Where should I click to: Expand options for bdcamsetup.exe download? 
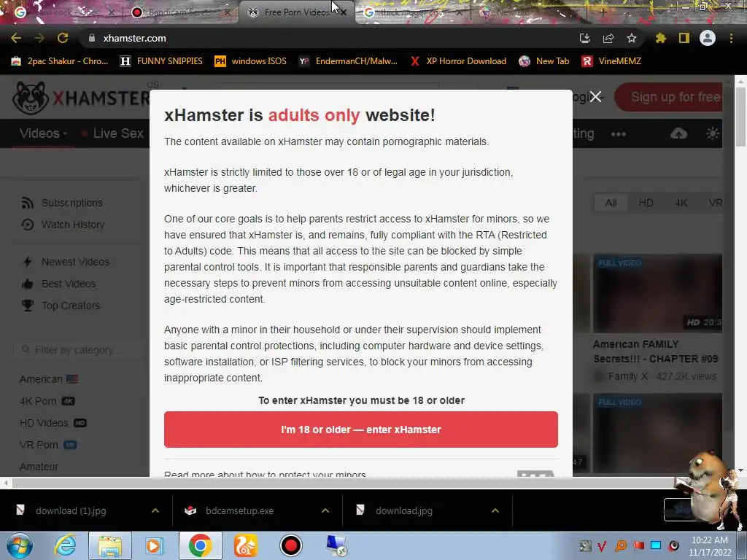click(x=325, y=510)
